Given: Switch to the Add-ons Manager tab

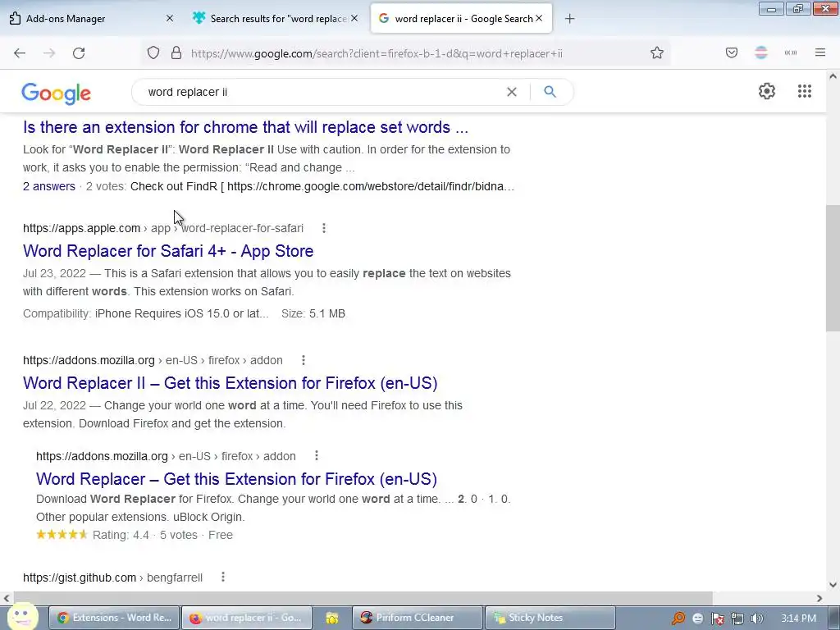Looking at the screenshot, I should tap(91, 19).
